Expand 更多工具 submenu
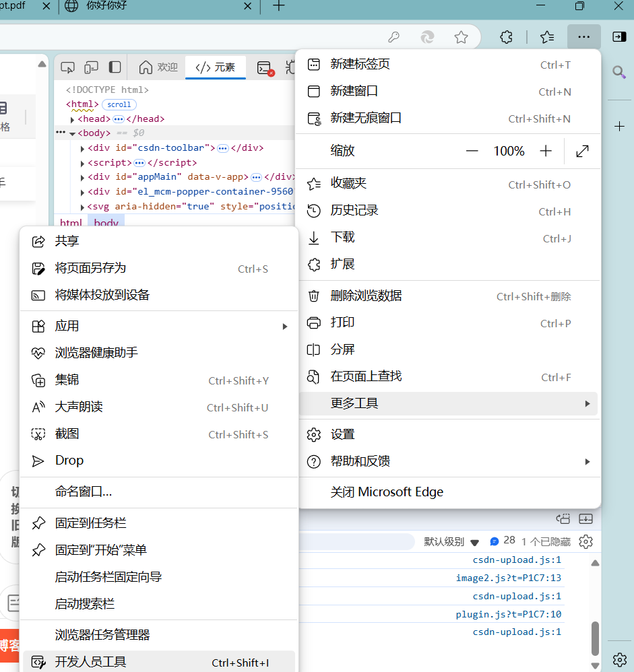The image size is (634, 672). point(448,403)
